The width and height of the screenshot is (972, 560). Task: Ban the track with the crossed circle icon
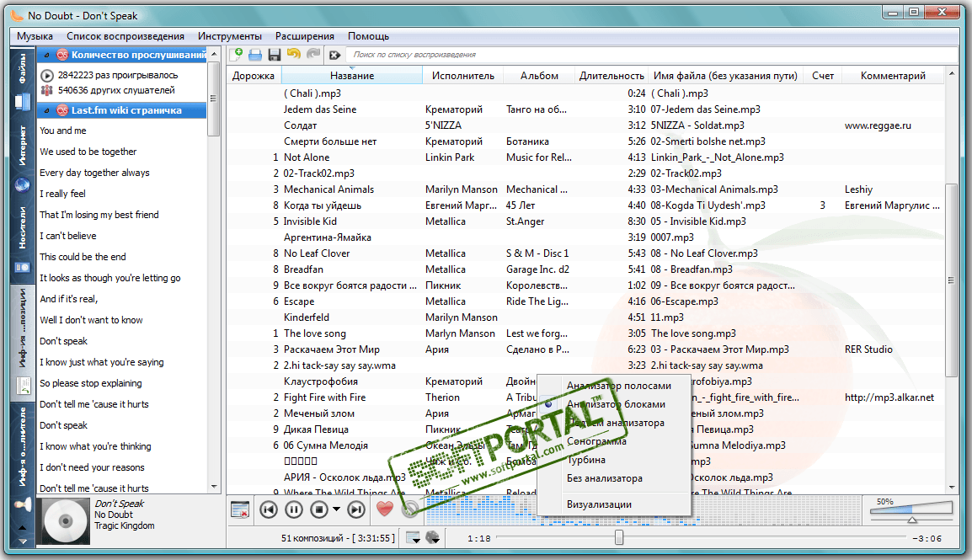(x=409, y=509)
